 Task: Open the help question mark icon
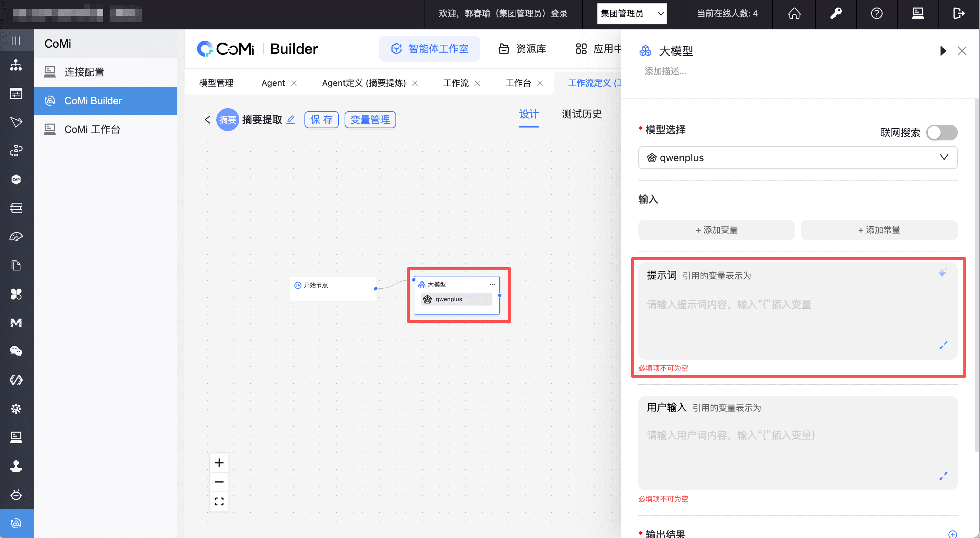pos(876,14)
